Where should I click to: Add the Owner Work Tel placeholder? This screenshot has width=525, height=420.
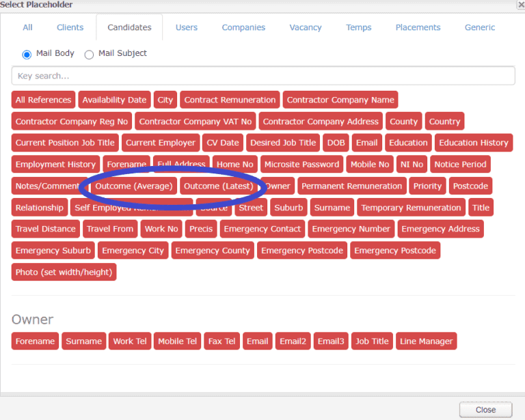[130, 341]
